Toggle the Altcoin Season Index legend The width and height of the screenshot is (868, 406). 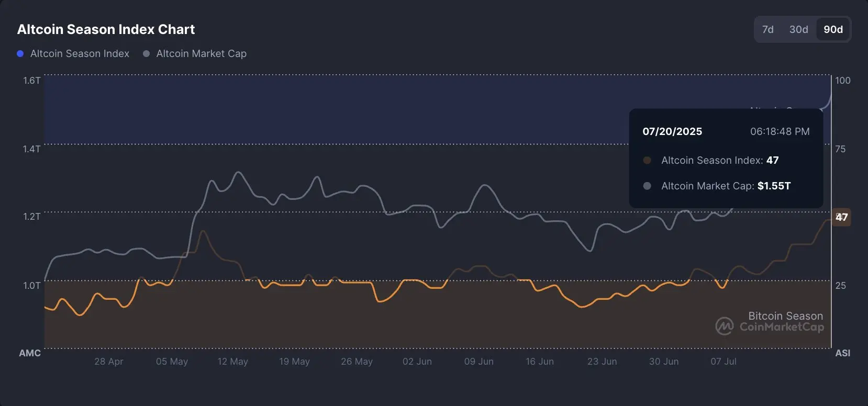[x=73, y=53]
